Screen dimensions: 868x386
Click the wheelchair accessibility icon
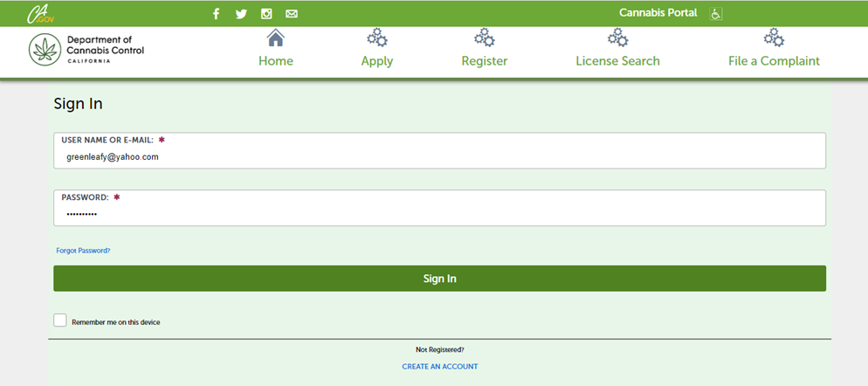pyautogui.click(x=716, y=14)
